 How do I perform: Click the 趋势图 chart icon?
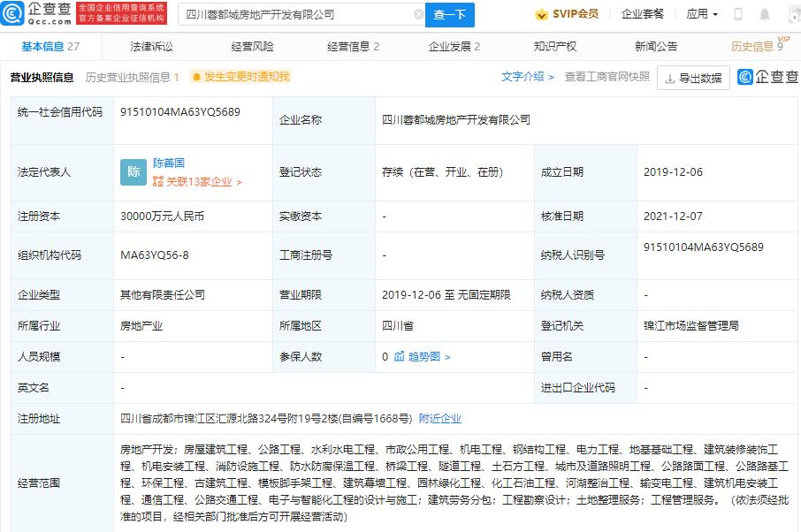tap(399, 356)
